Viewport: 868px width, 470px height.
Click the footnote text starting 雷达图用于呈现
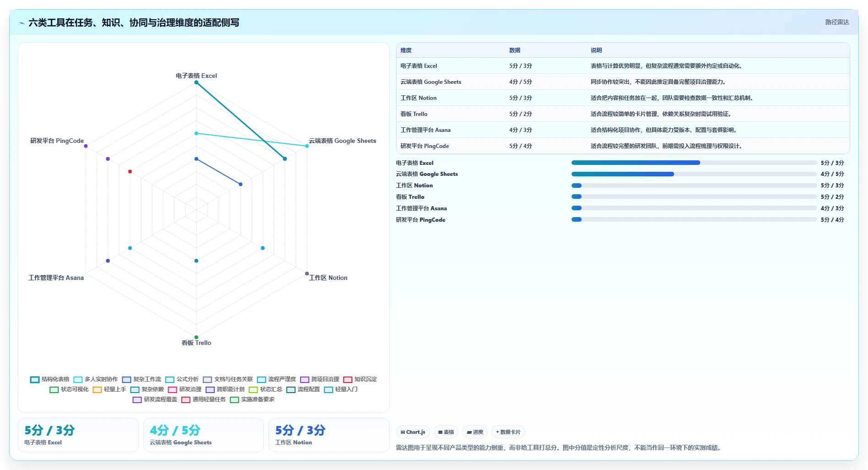(558, 448)
